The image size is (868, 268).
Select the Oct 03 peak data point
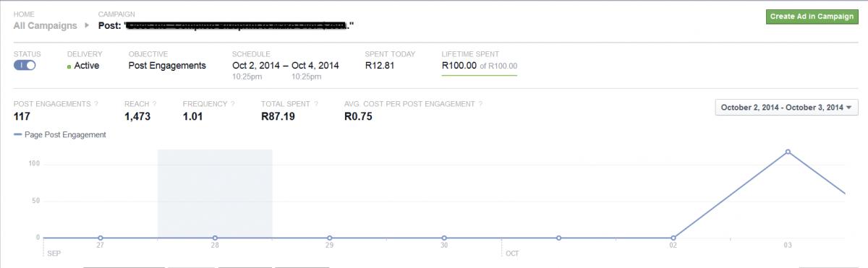(788, 152)
